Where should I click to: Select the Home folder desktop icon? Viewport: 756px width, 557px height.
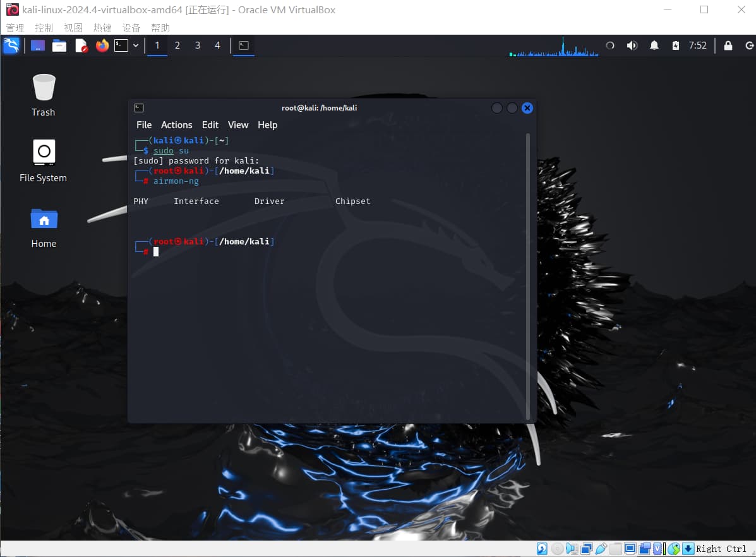(44, 227)
